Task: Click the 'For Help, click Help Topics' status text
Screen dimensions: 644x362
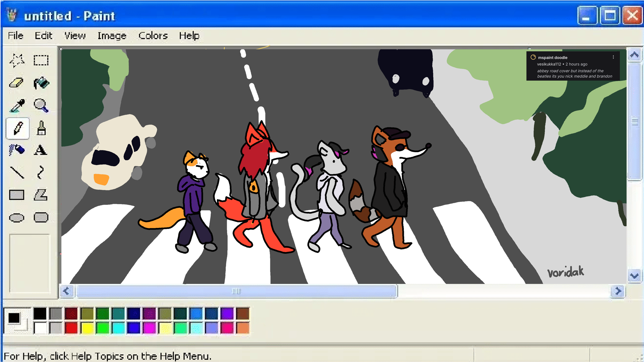Action: (108, 356)
